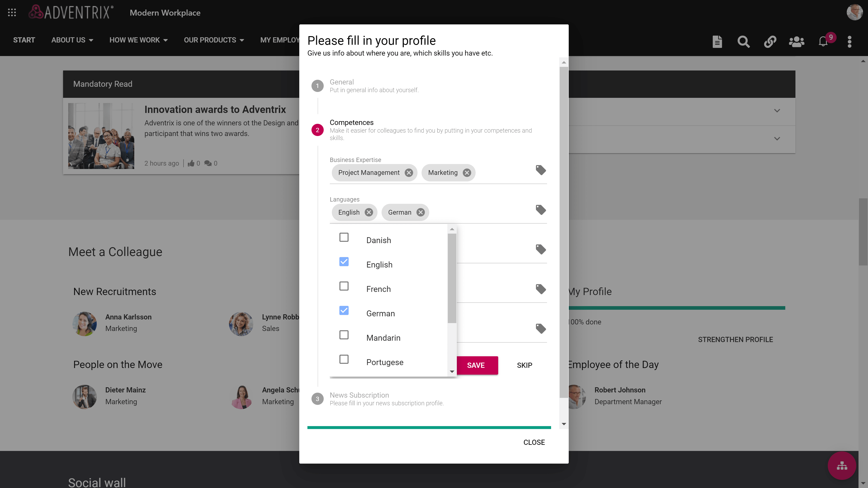Open the My Employment menu item
This screenshot has height=488, width=868.
(x=280, y=40)
